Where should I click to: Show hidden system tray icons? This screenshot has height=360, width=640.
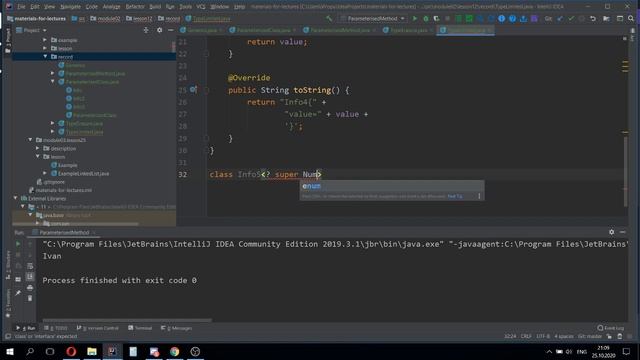tap(549, 351)
